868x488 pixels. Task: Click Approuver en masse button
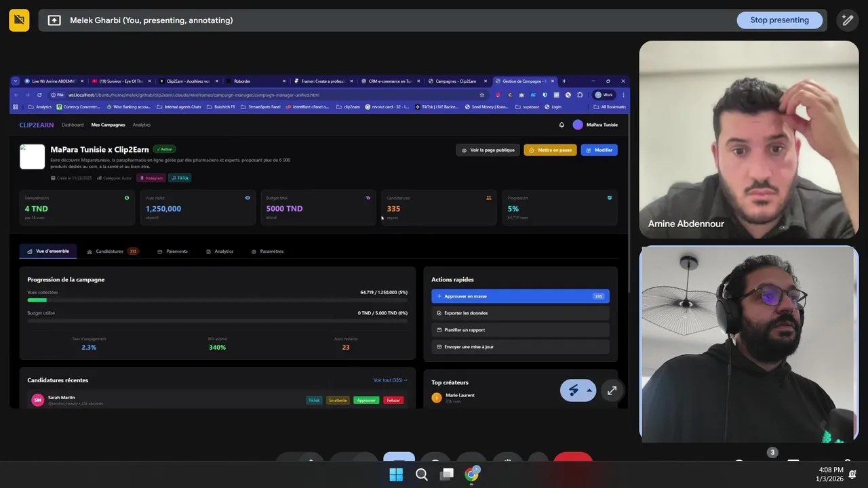click(520, 296)
